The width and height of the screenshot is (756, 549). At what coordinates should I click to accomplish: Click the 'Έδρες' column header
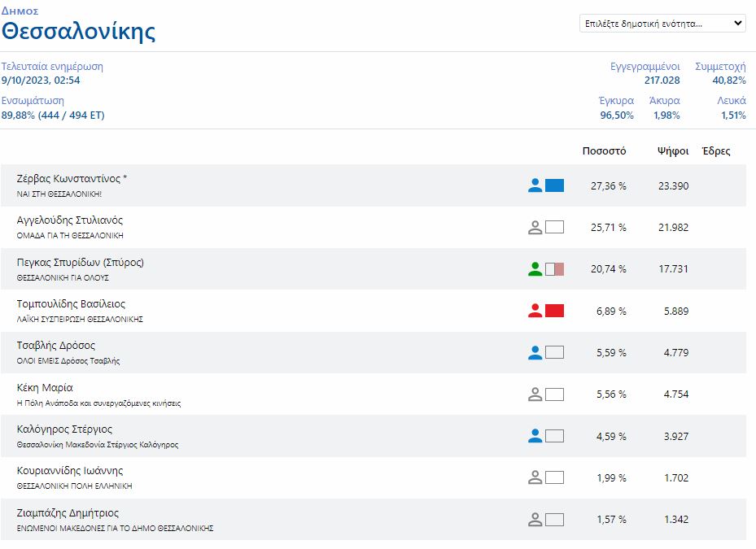[716, 151]
